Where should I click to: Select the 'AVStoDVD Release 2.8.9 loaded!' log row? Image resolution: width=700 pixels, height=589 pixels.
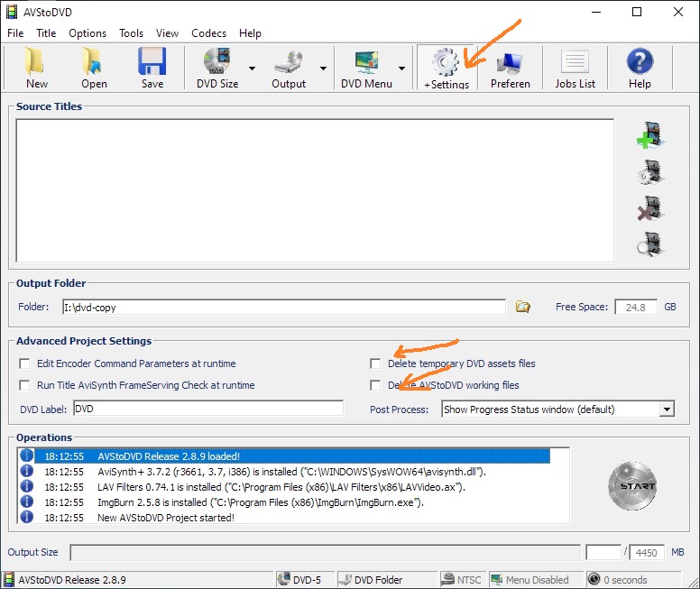(284, 456)
